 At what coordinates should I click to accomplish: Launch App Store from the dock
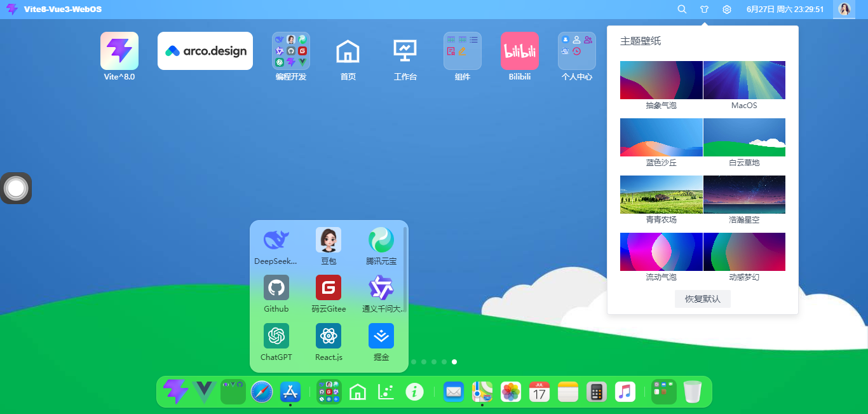click(290, 392)
